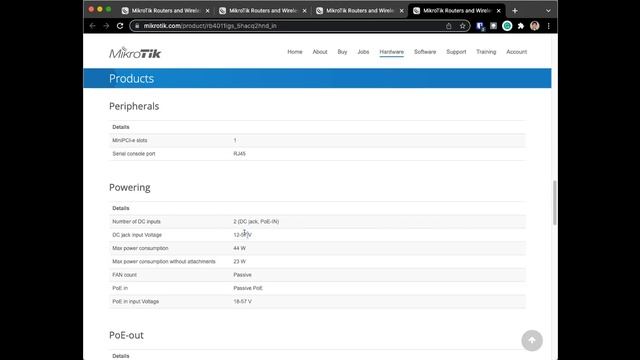The width and height of the screenshot is (640, 360).
Task: Expand the tab search chevron
Action: coord(548,11)
